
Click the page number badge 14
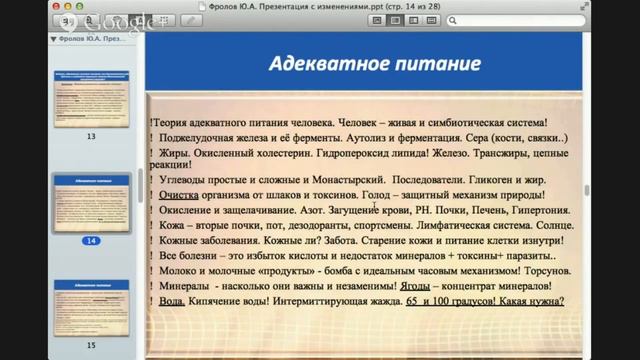pyautogui.click(x=91, y=241)
